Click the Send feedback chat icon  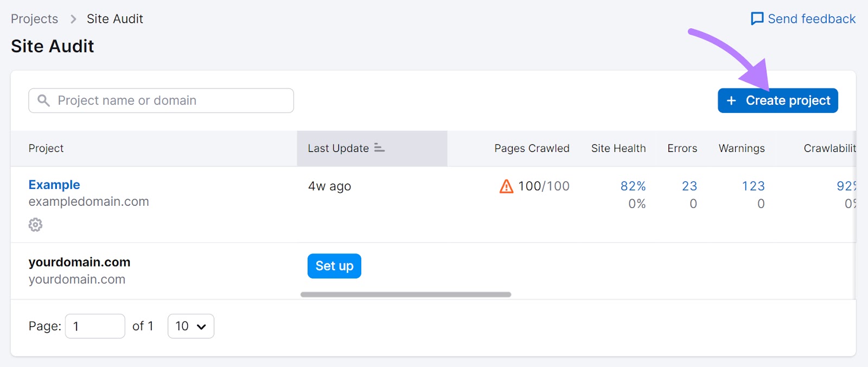pos(757,19)
